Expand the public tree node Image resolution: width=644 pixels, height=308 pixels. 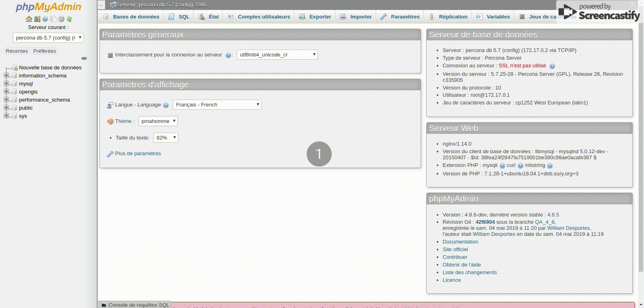[6, 108]
